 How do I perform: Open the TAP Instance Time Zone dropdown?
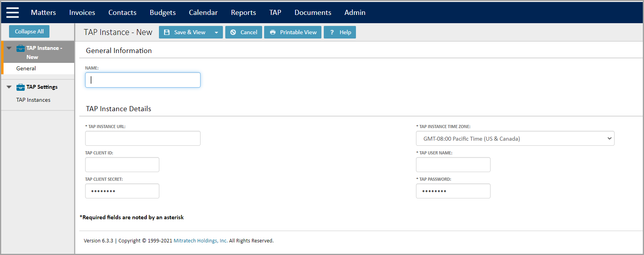point(515,139)
